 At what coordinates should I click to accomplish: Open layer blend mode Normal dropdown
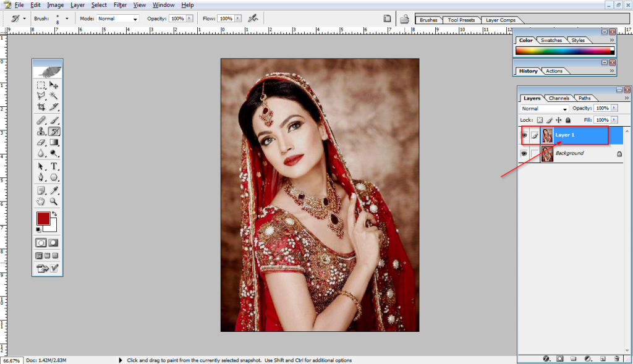click(544, 109)
